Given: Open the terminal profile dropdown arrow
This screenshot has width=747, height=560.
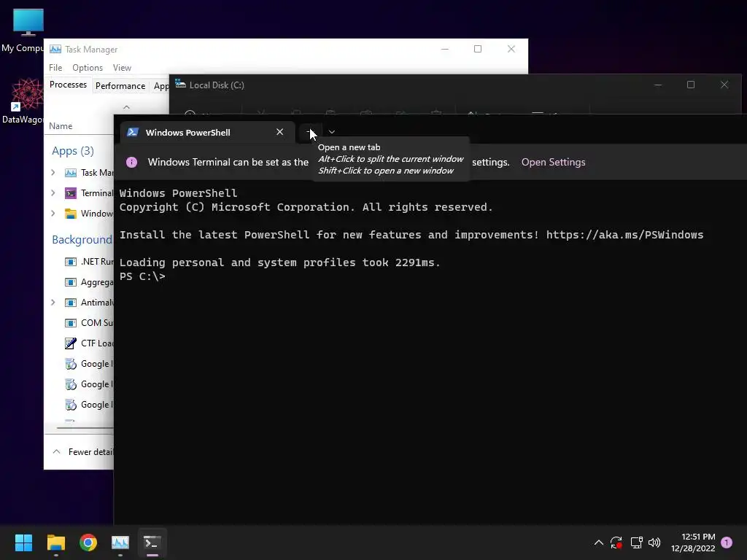Looking at the screenshot, I should 332,132.
